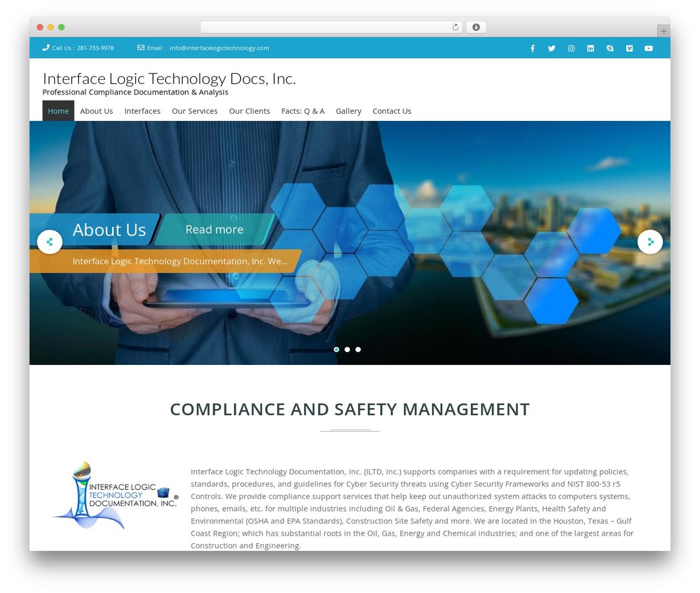Open the Gallery menu item
This screenshot has width=700, height=593.
coord(348,111)
